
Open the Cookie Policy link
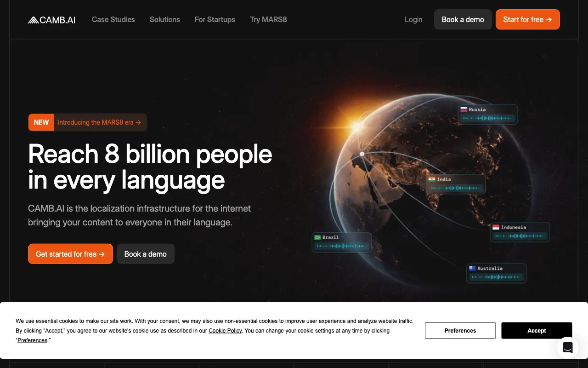tap(225, 331)
